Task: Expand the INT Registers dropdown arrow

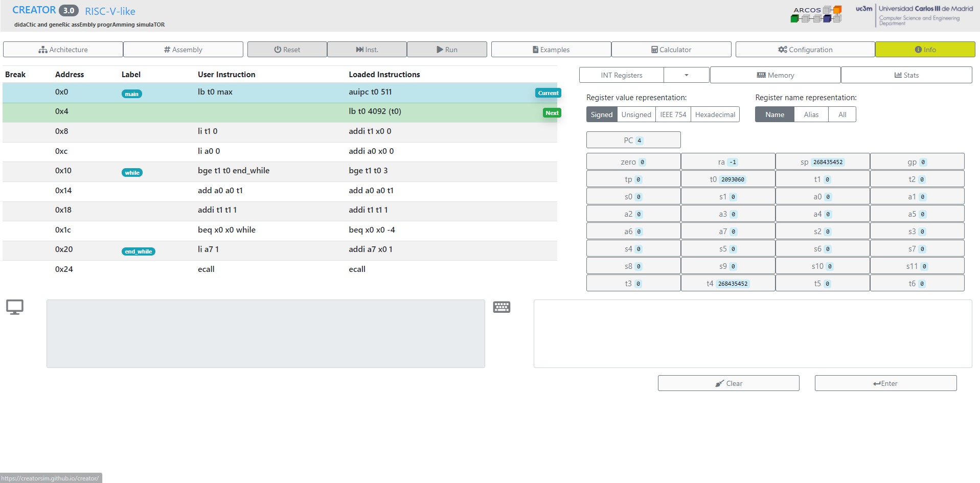Action: (686, 75)
